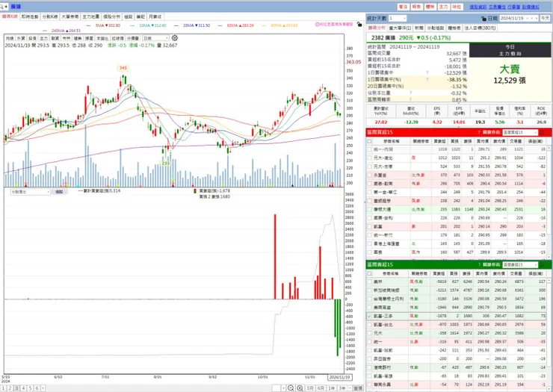The height and width of the screenshot is (392, 553).
Task: Click the 體檢 button in top bar
Action: [430, 7]
